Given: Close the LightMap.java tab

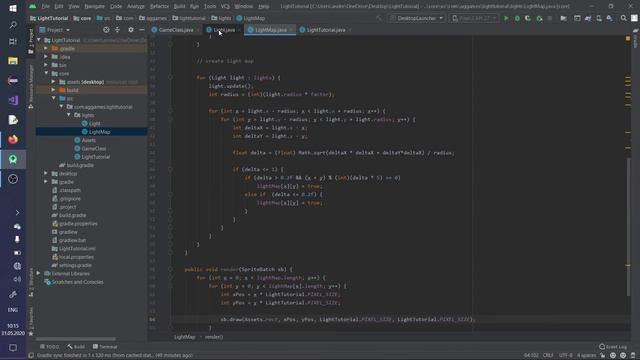Looking at the screenshot, I should 290,30.
